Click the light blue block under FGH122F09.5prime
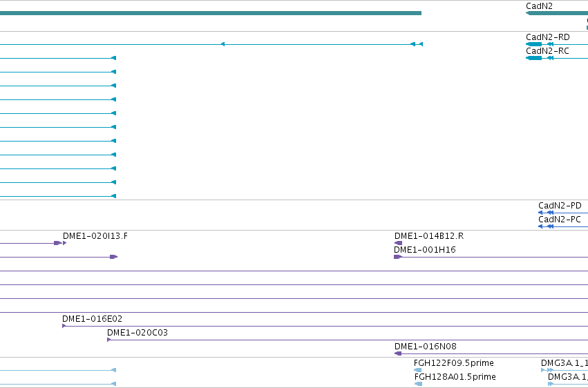 [418, 370]
